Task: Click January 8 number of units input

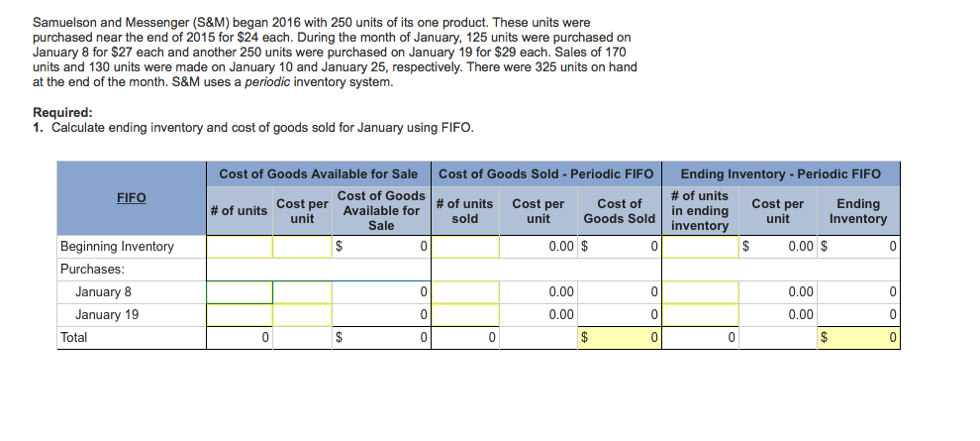Action: pos(240,292)
